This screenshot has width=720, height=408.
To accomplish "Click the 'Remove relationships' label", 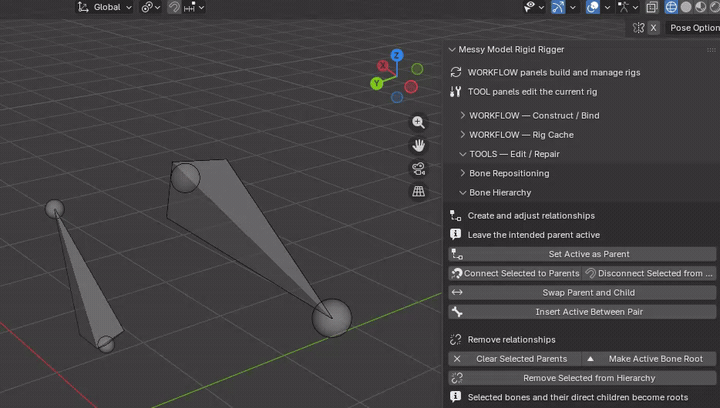I will tap(511, 340).
